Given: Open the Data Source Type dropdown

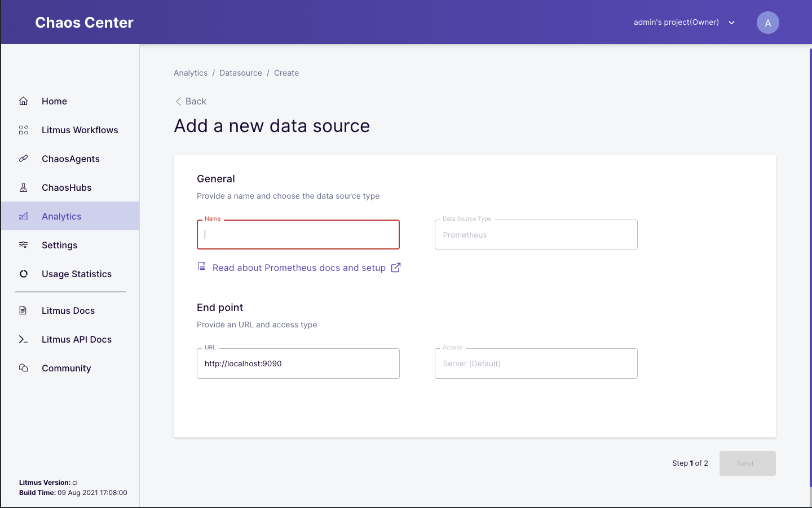Looking at the screenshot, I should pyautogui.click(x=536, y=235).
